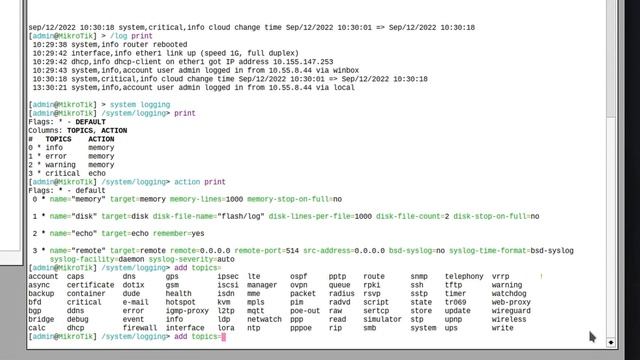
Task: Click the dhcp-client IP address log line
Action: (x=183, y=62)
